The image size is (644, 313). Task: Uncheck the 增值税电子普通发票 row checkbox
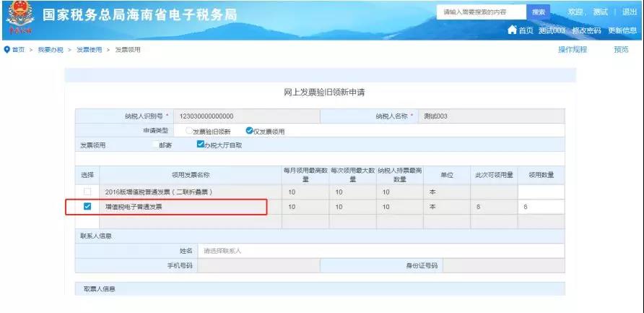(87, 207)
